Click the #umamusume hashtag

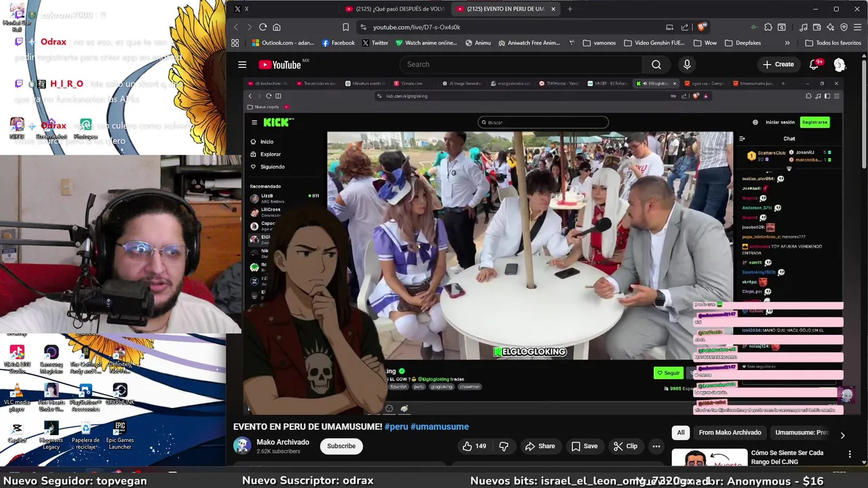[x=439, y=426]
